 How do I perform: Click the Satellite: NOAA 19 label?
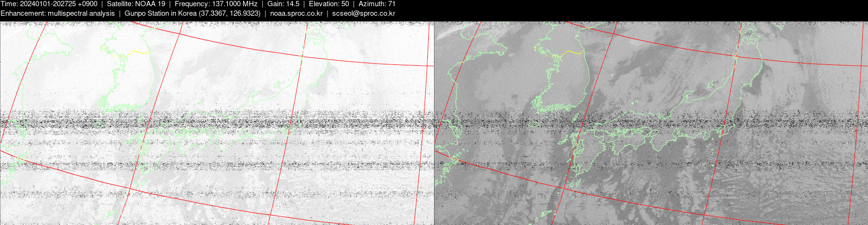click(136, 4)
